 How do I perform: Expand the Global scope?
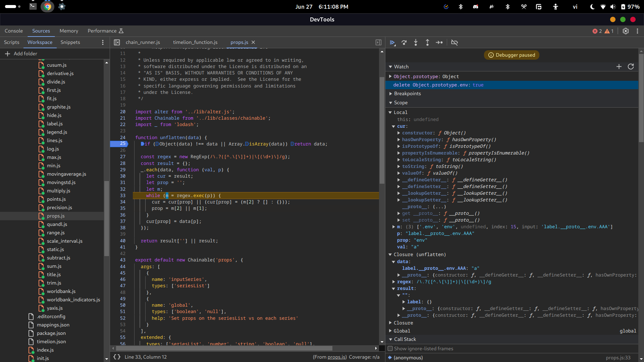coord(390,331)
